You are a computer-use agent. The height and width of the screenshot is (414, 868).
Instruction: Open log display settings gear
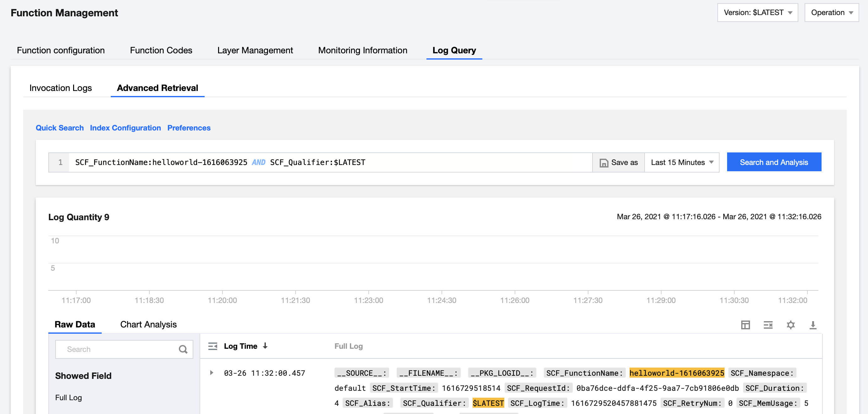[790, 325]
